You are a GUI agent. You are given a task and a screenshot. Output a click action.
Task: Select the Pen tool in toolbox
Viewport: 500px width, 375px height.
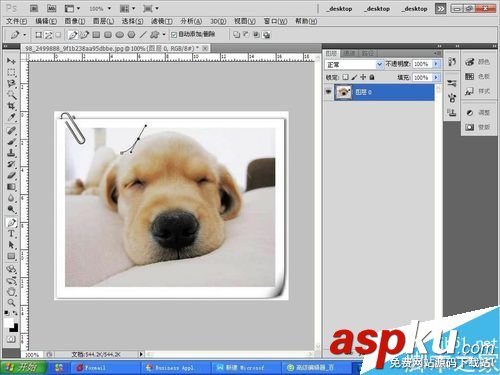(11, 222)
